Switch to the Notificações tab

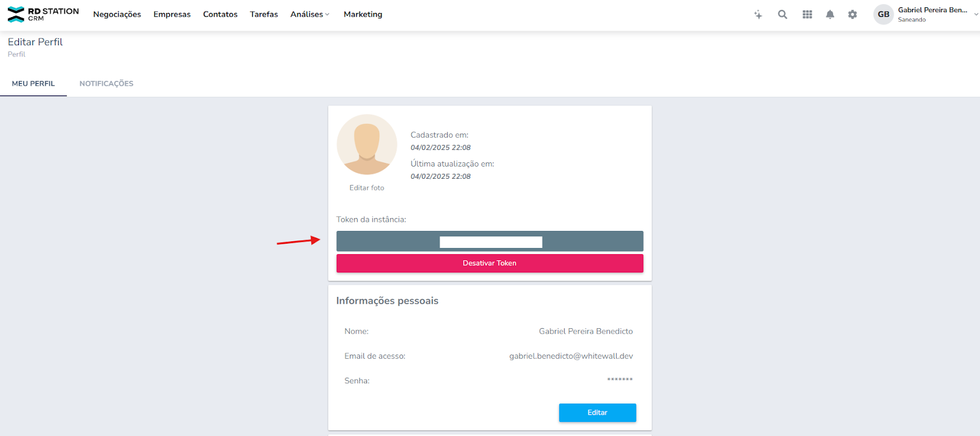(x=106, y=84)
